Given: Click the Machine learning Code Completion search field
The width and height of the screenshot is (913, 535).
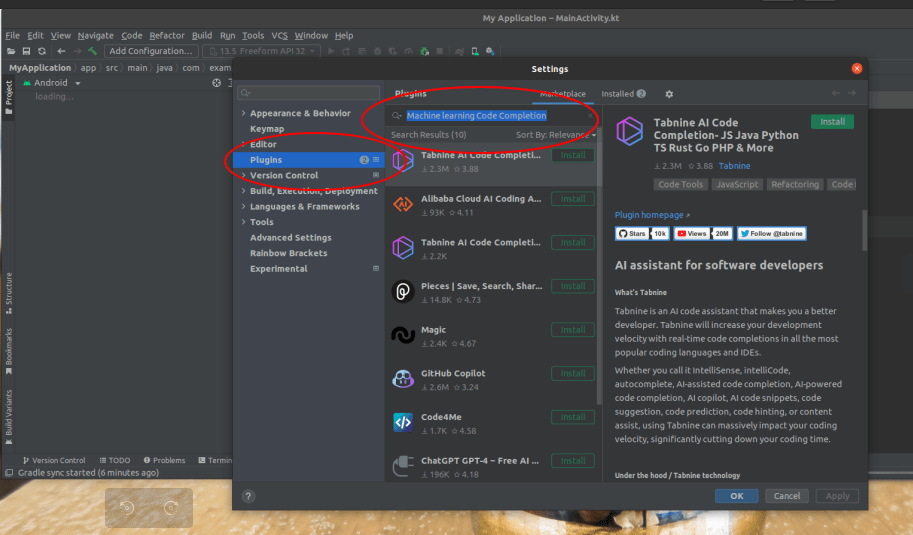Looking at the screenshot, I should tap(492, 116).
